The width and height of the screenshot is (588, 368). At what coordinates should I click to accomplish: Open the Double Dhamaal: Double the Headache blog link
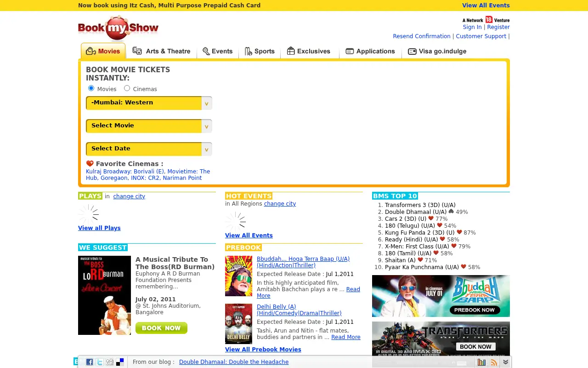pos(234,362)
